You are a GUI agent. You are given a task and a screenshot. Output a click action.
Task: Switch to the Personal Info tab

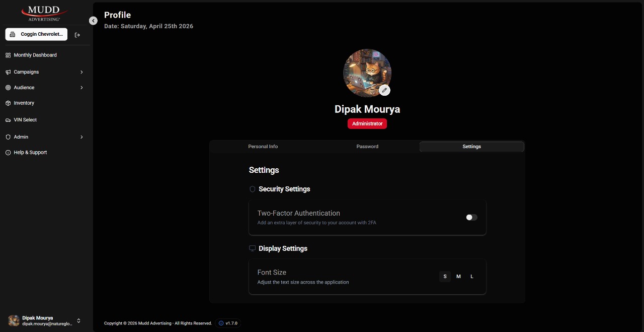(x=263, y=146)
